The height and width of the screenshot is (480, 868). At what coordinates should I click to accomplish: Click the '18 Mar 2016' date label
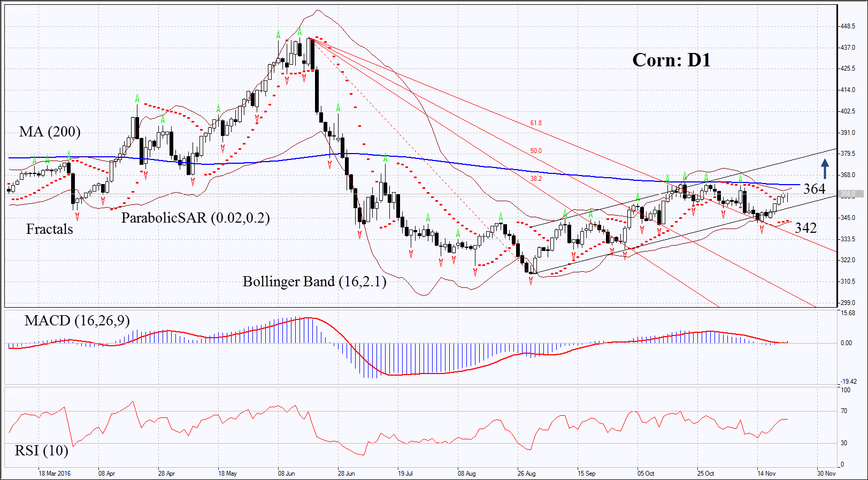(55, 474)
